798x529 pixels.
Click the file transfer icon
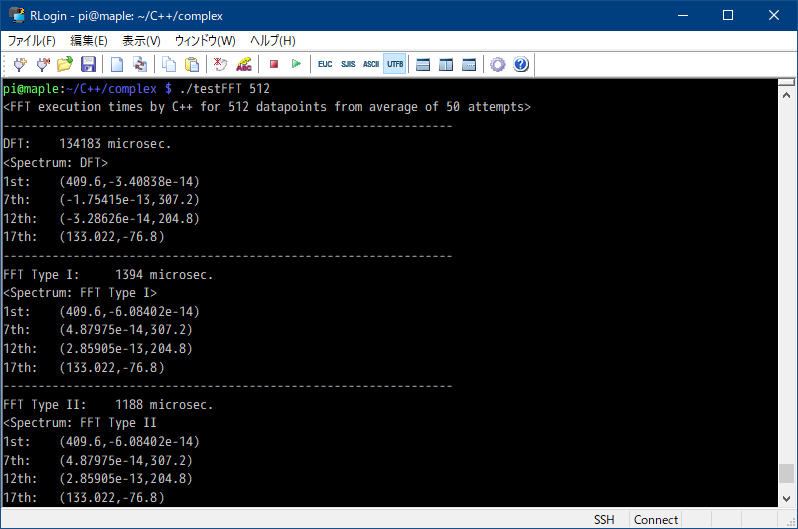pos(140,64)
